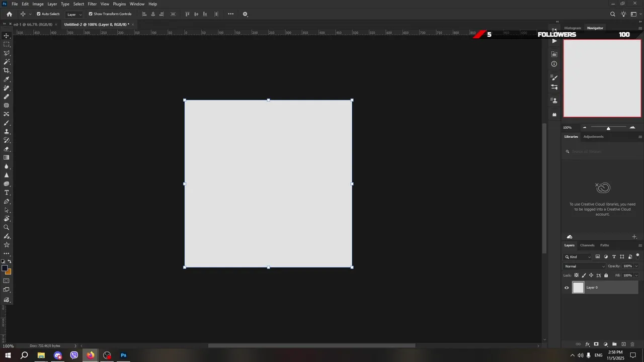Image resolution: width=644 pixels, height=362 pixels.
Task: Toggle the Auto-Select checkbox
Action: (38, 14)
